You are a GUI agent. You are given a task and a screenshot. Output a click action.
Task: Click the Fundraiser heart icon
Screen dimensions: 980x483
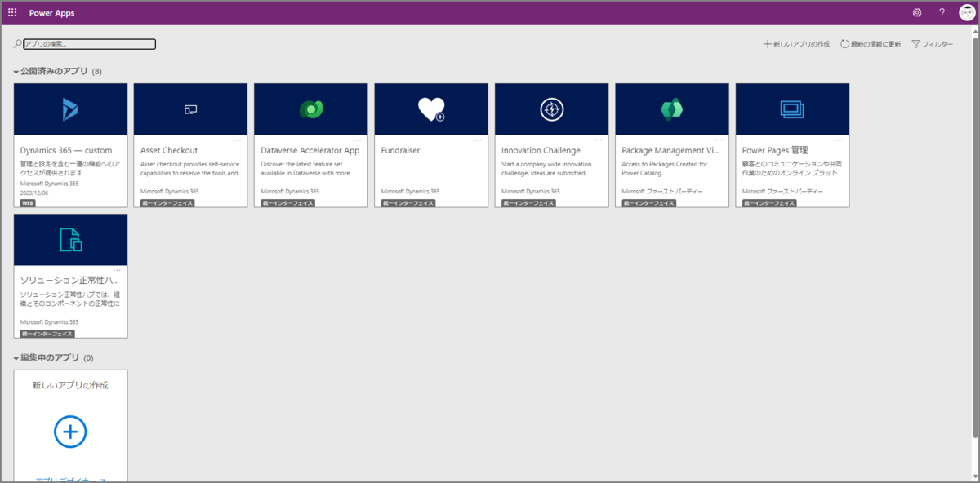[x=431, y=109]
